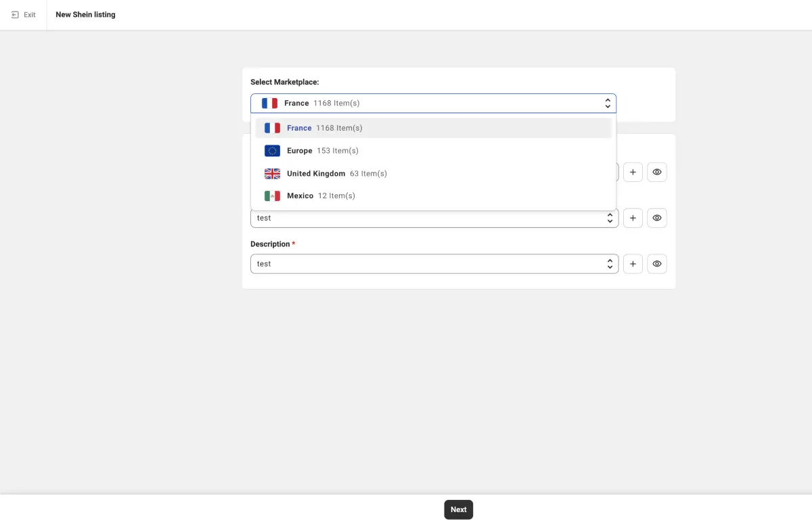Click the 'New Shein listing' page title
Screen dimensions: 812x525
[85, 15]
